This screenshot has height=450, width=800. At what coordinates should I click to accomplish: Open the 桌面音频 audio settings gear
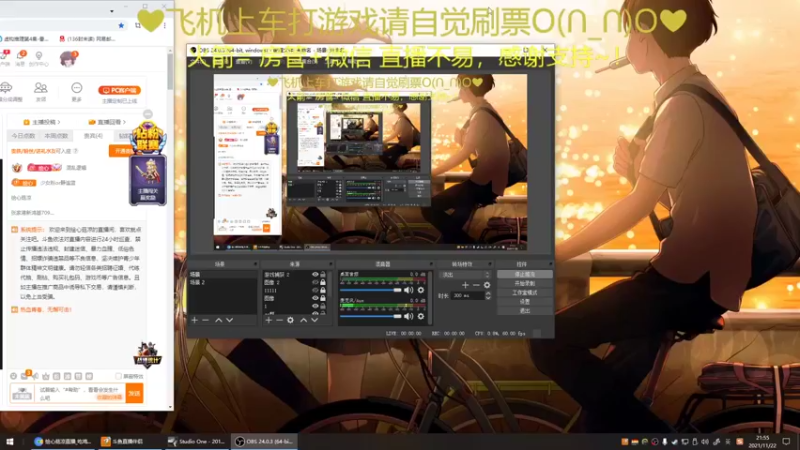[x=421, y=290]
